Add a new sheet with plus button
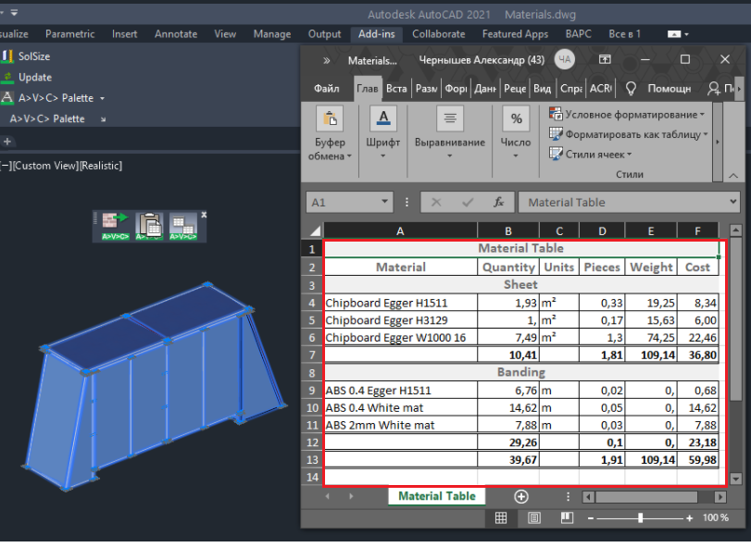 521,496
